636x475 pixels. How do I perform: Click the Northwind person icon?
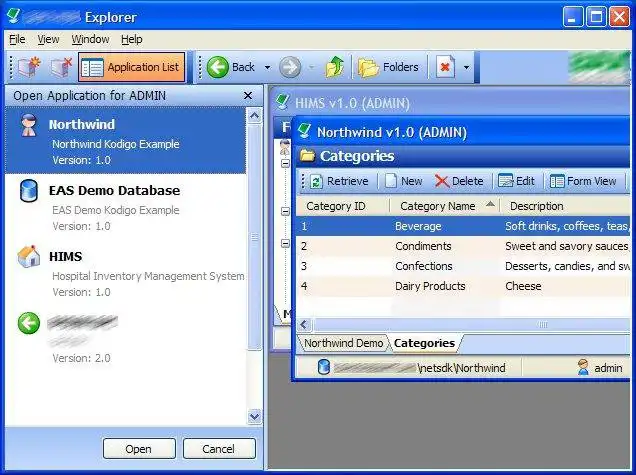coord(29,125)
